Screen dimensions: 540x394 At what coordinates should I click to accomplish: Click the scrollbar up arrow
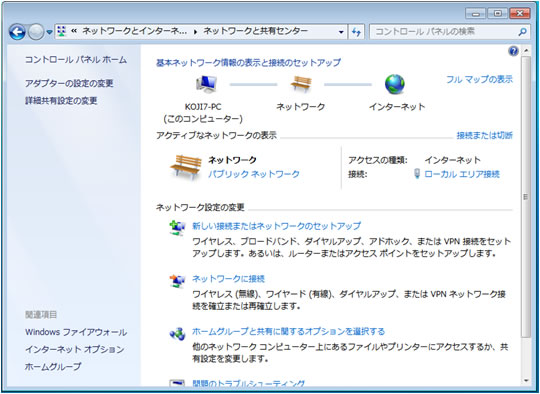coord(526,51)
